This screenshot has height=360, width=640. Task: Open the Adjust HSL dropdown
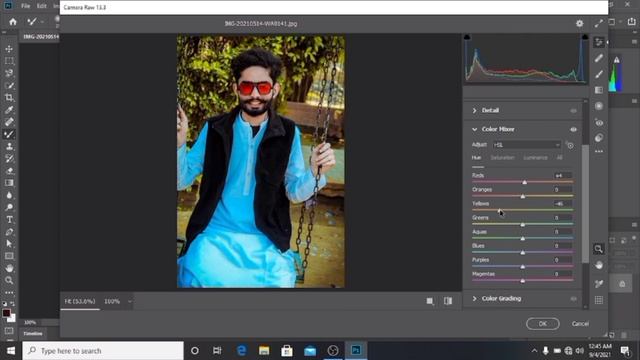click(527, 145)
